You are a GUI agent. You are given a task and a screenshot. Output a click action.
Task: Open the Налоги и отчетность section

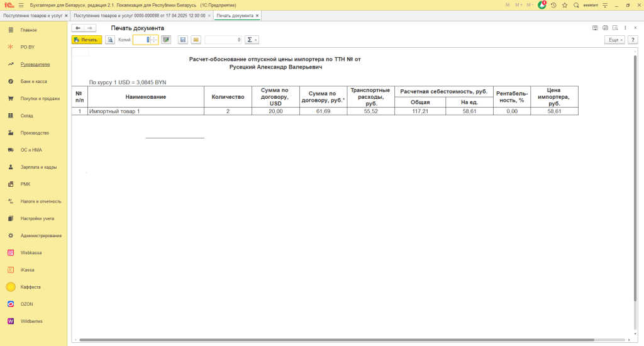pos(41,201)
